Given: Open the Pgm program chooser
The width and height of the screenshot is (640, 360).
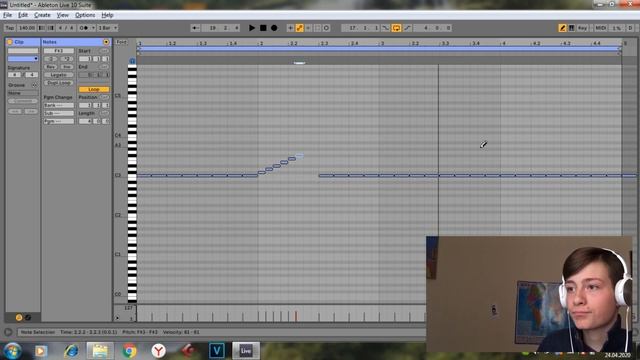Looking at the screenshot, I should 59,121.
